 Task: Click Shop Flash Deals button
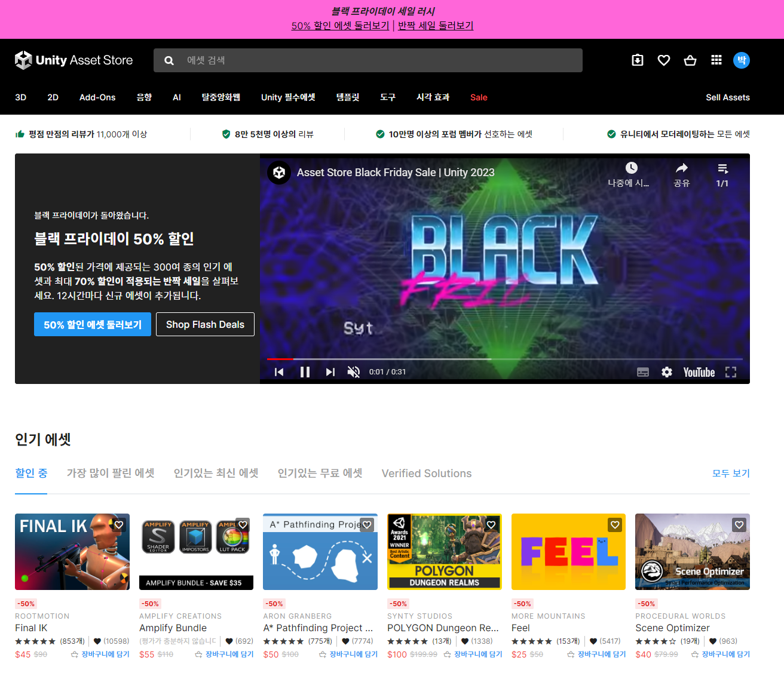(x=205, y=324)
